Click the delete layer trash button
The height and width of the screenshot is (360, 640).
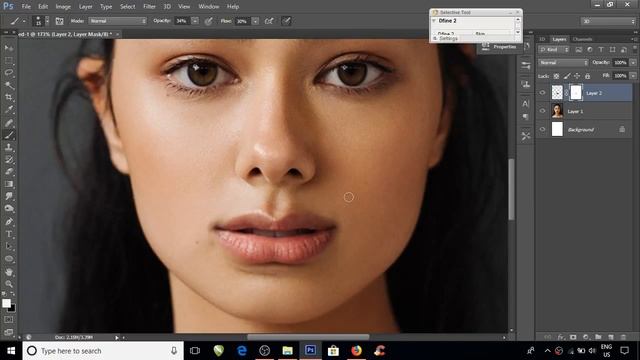(623, 337)
